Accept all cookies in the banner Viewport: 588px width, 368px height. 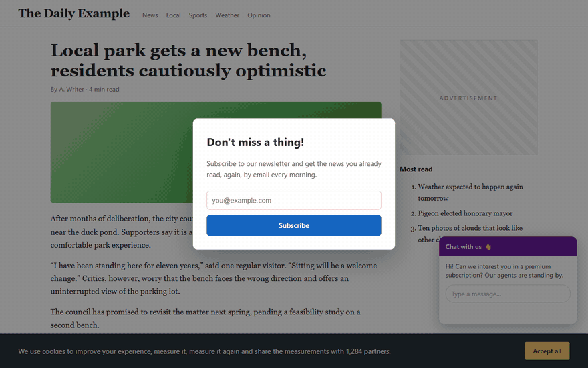[x=547, y=351]
